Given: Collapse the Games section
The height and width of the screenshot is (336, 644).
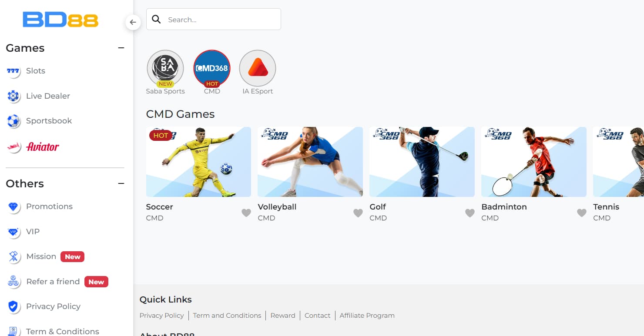Looking at the screenshot, I should (121, 48).
